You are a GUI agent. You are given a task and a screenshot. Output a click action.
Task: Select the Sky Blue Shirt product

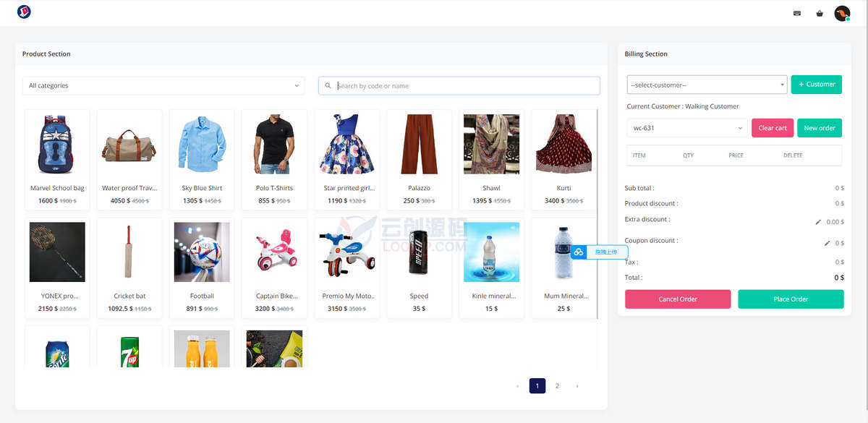coord(202,160)
